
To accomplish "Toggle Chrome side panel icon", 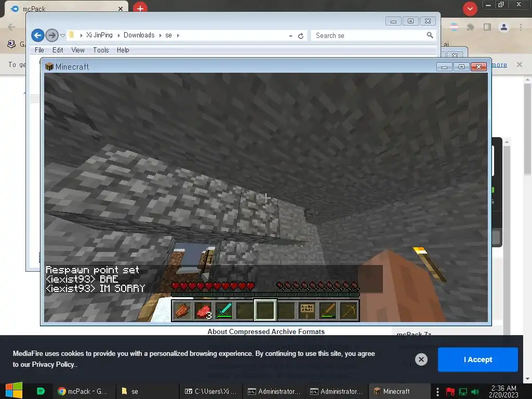I will [x=487, y=27].
